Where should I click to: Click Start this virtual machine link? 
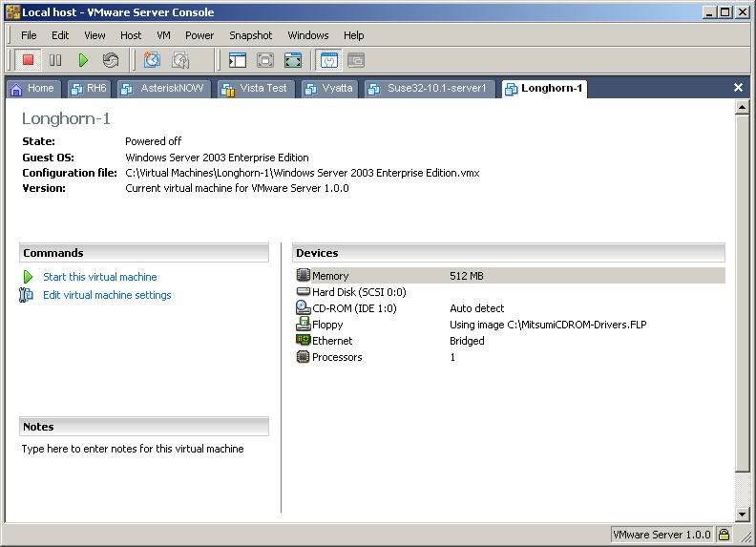[x=100, y=277]
